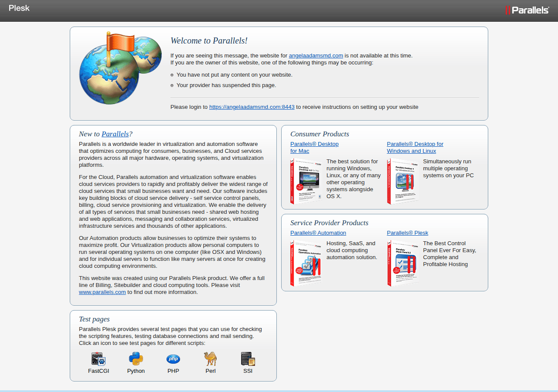Open Parallels® Desktop for Windows and Linux link
The height and width of the screenshot is (392, 558).
[x=415, y=147]
